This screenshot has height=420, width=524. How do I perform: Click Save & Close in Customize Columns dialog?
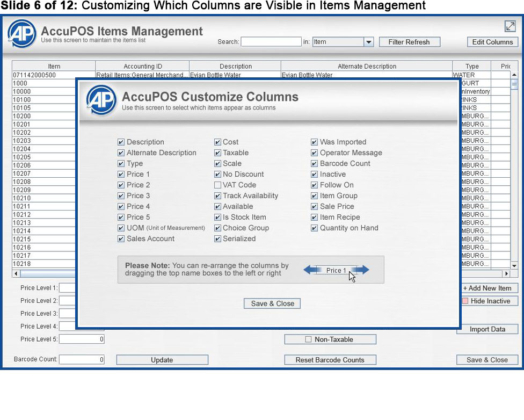pos(272,303)
